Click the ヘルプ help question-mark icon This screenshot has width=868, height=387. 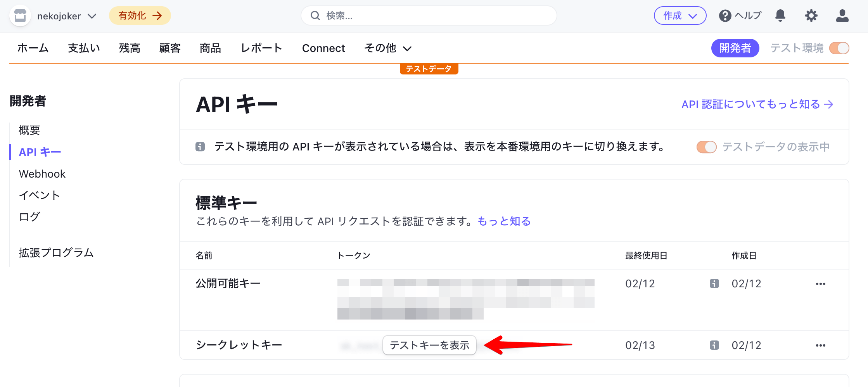click(725, 16)
